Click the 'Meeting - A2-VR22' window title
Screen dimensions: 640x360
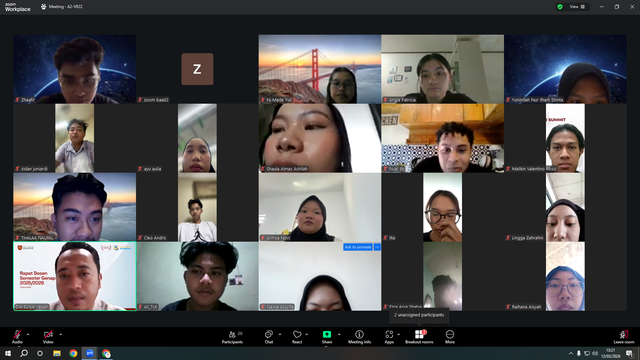[x=66, y=7]
